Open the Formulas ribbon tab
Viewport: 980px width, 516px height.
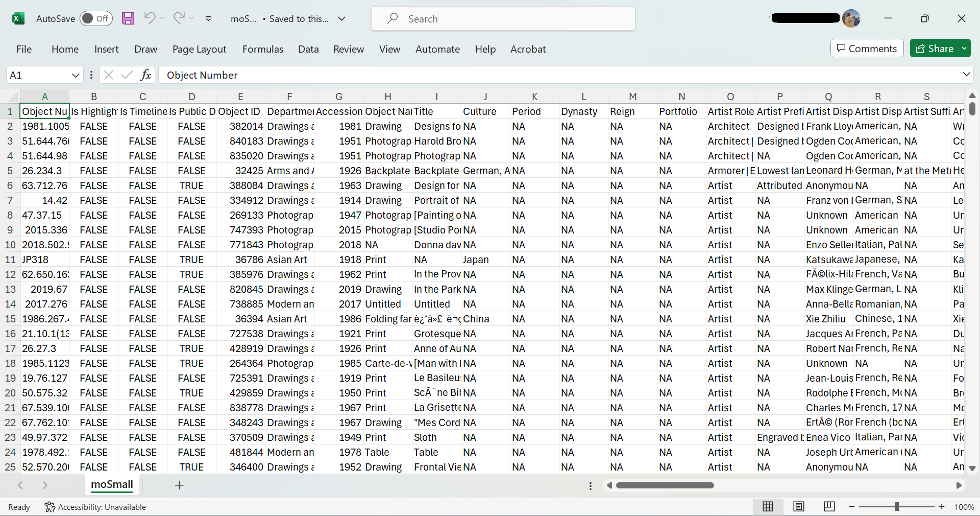click(x=262, y=49)
